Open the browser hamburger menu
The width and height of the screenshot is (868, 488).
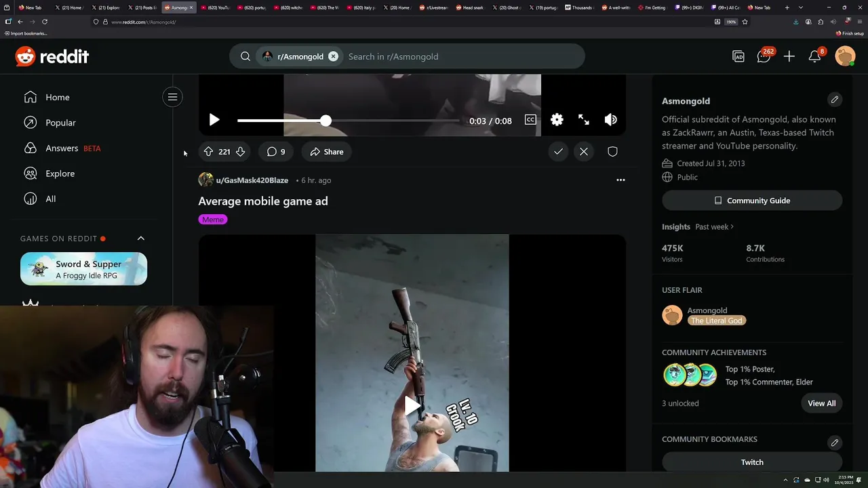pos(859,22)
